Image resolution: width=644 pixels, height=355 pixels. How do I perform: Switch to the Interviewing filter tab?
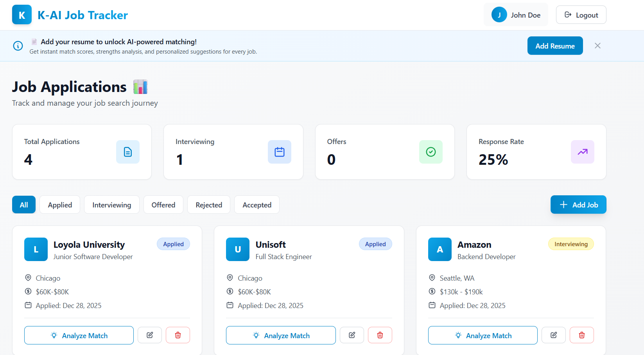point(112,205)
